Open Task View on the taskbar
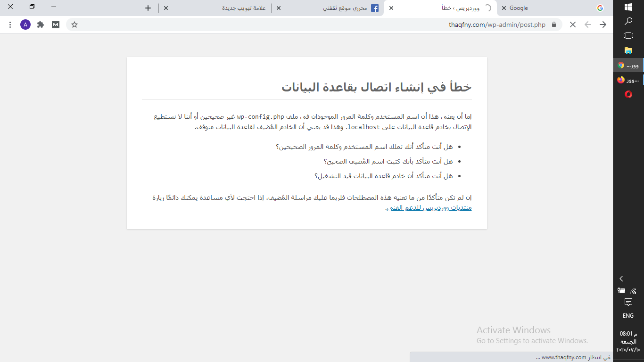Viewport: 644px width, 362px height. click(628, 35)
